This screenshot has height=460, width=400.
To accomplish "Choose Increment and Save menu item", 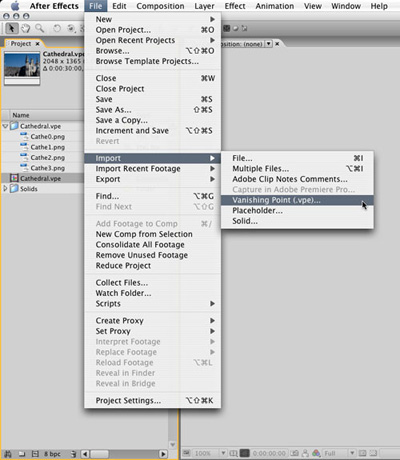I will (x=153, y=131).
